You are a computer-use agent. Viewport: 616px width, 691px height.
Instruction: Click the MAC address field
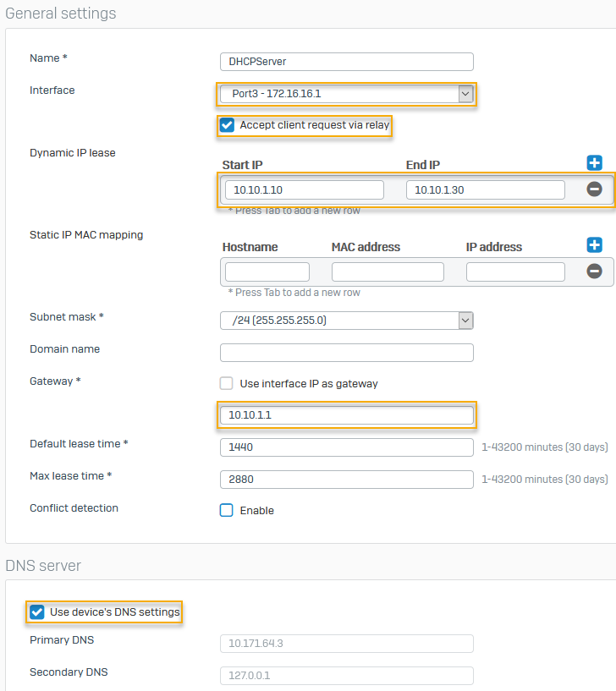pos(387,271)
